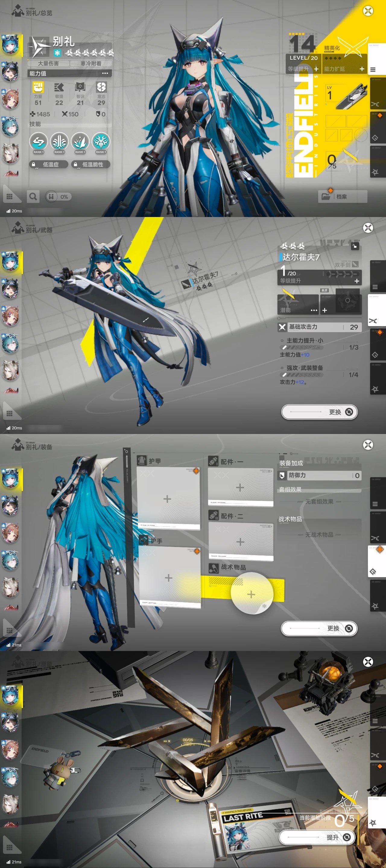This screenshot has width=386, height=868.
Task: Open the grid menu icon in the 潜能 screen
Action: tap(9, 847)
